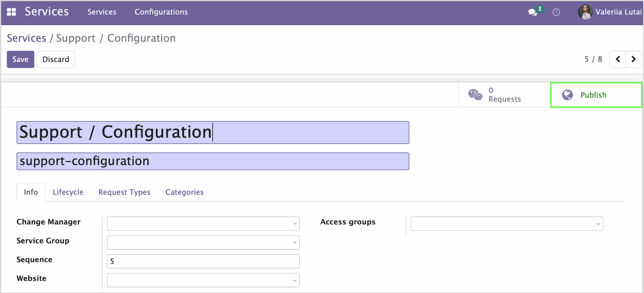Switch to the Request Types tab

pyautogui.click(x=124, y=192)
